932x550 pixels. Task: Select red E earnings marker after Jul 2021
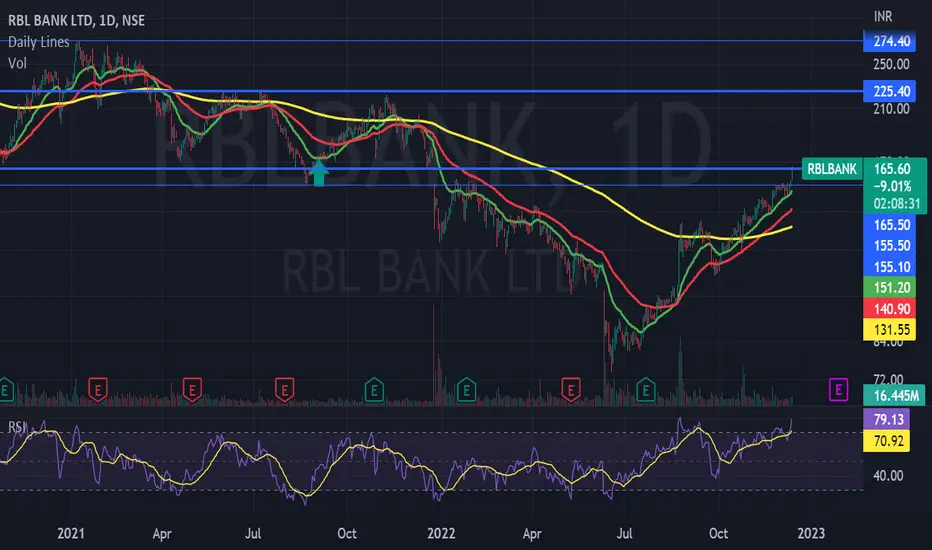[x=285, y=389]
